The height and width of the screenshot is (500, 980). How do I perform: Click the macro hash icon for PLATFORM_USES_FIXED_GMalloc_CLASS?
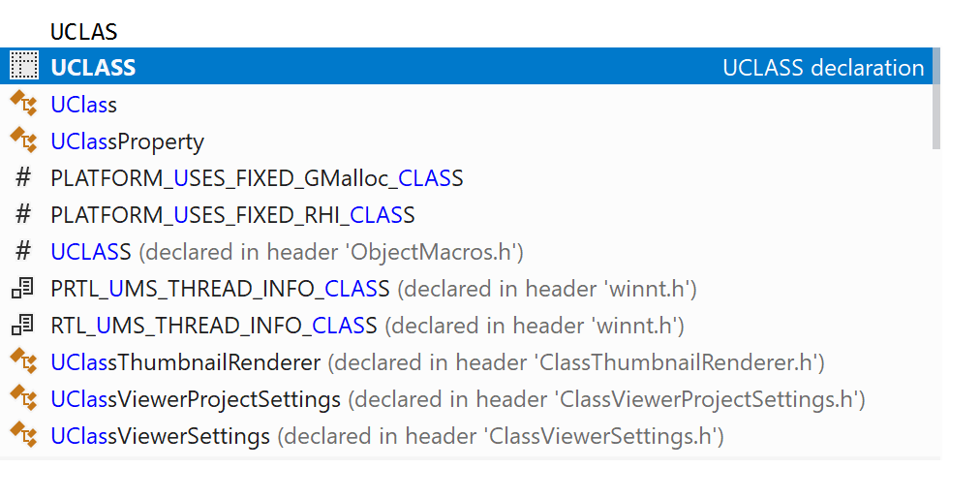(23, 177)
